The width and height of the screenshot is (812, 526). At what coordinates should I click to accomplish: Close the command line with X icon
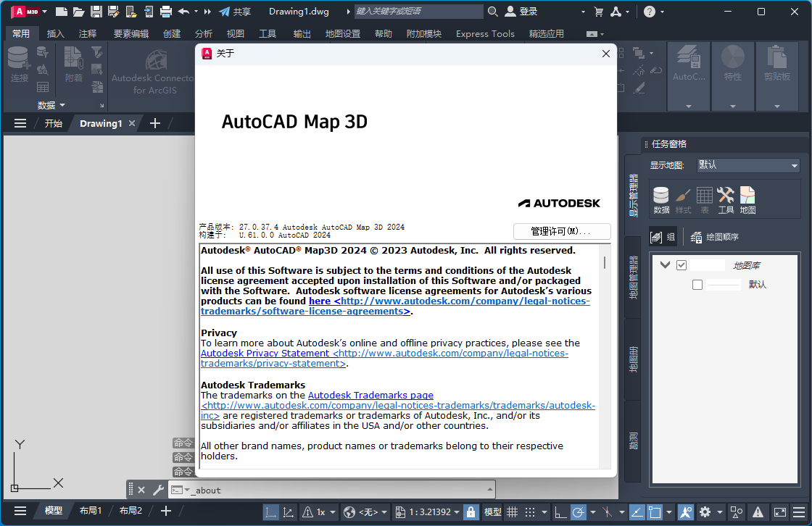(141, 490)
